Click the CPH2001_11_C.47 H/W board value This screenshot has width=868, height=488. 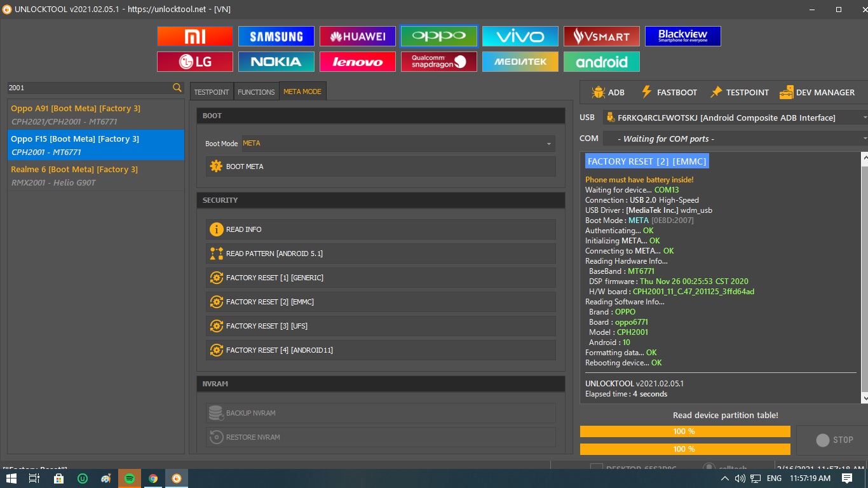pos(693,292)
